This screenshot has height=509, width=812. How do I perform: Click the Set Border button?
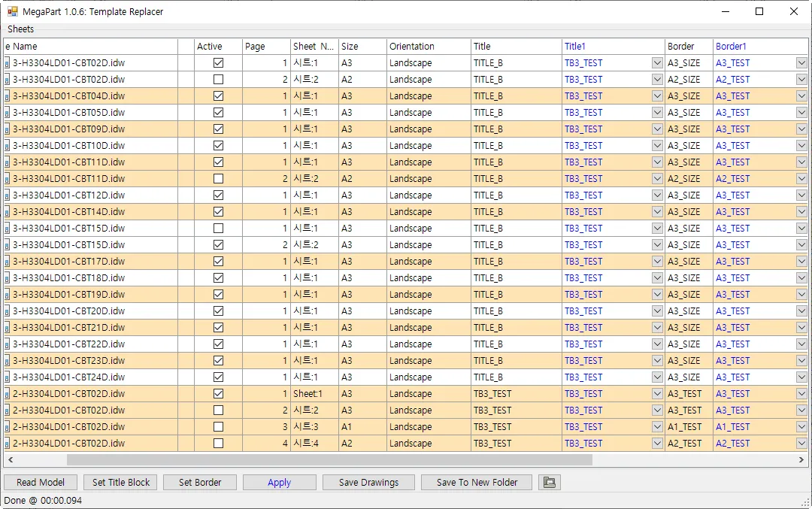200,483
